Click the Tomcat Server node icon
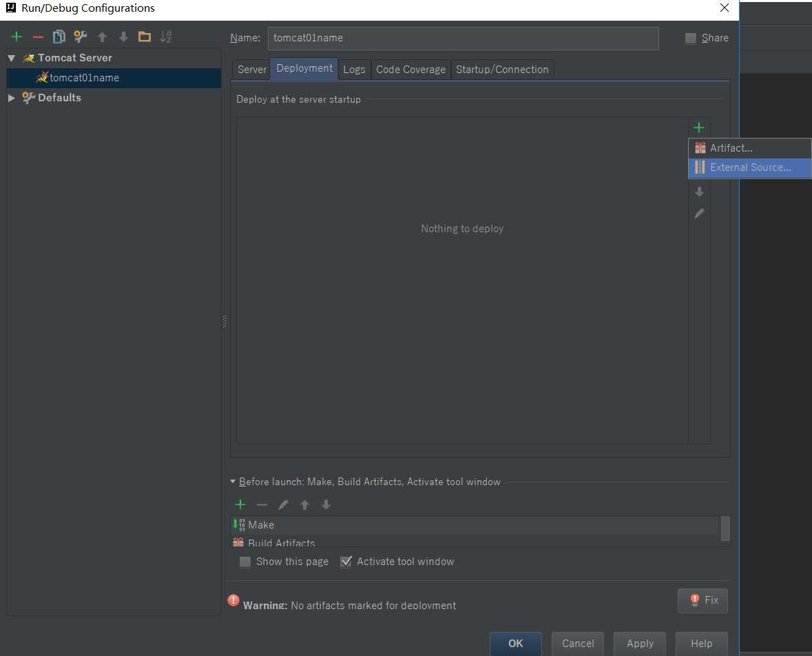The height and width of the screenshot is (656, 812). point(28,58)
